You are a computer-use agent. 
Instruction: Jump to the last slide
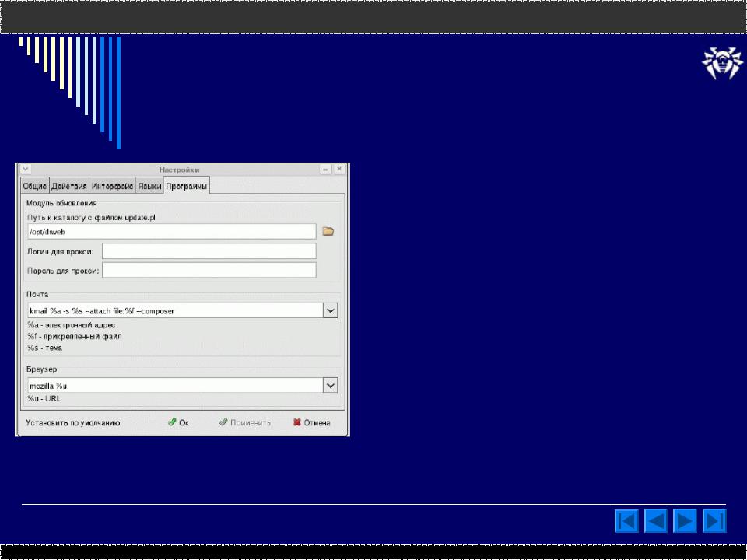(714, 520)
